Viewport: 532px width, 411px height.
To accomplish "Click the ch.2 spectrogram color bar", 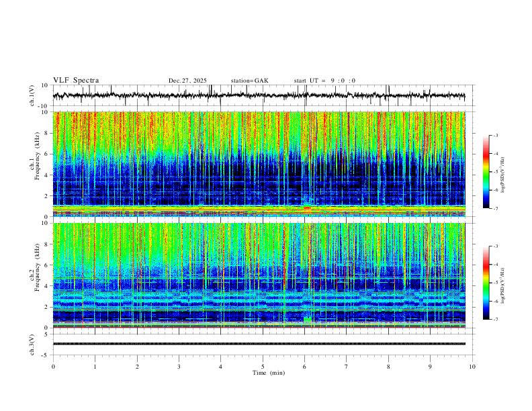I will [486, 283].
